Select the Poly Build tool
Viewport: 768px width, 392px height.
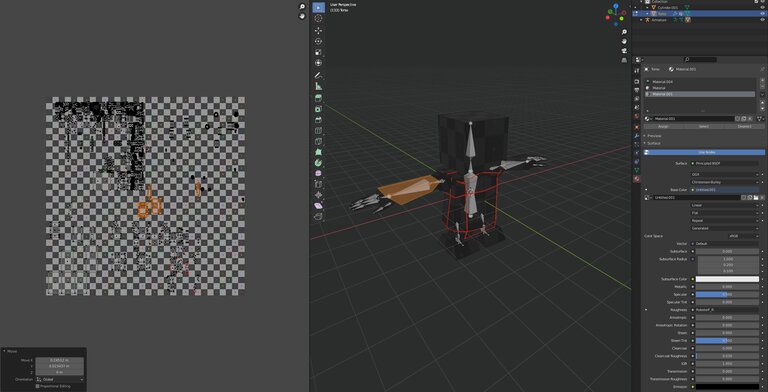tap(318, 152)
